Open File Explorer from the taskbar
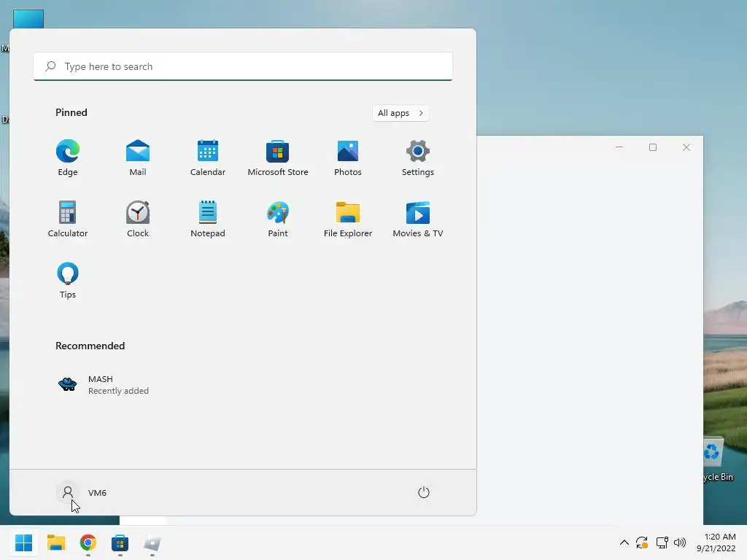The width and height of the screenshot is (747, 560). coord(55,542)
